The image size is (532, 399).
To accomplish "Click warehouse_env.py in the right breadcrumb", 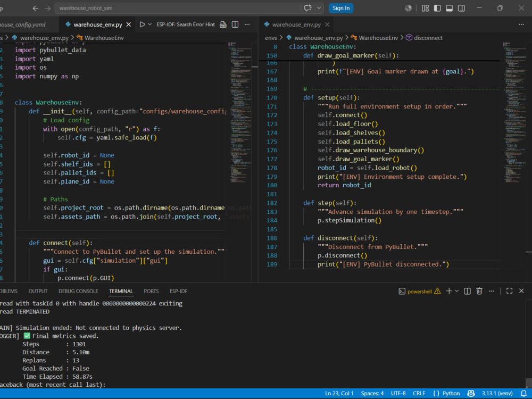I will pyautogui.click(x=318, y=38).
